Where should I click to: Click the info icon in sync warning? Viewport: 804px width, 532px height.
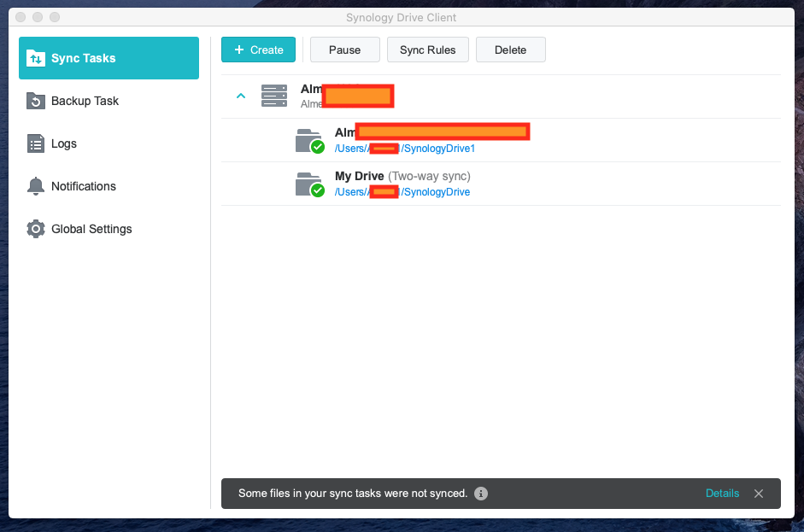(481, 494)
